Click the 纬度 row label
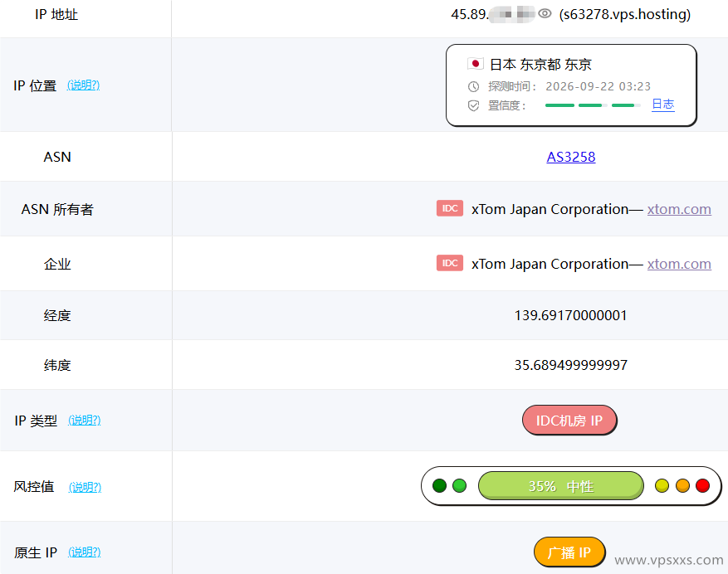The height and width of the screenshot is (574, 728). click(57, 365)
